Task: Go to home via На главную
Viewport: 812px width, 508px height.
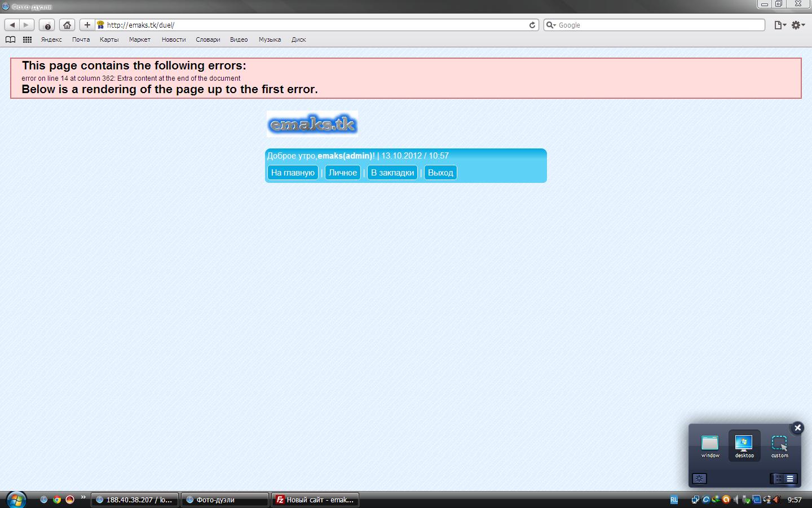Action: pyautogui.click(x=293, y=173)
